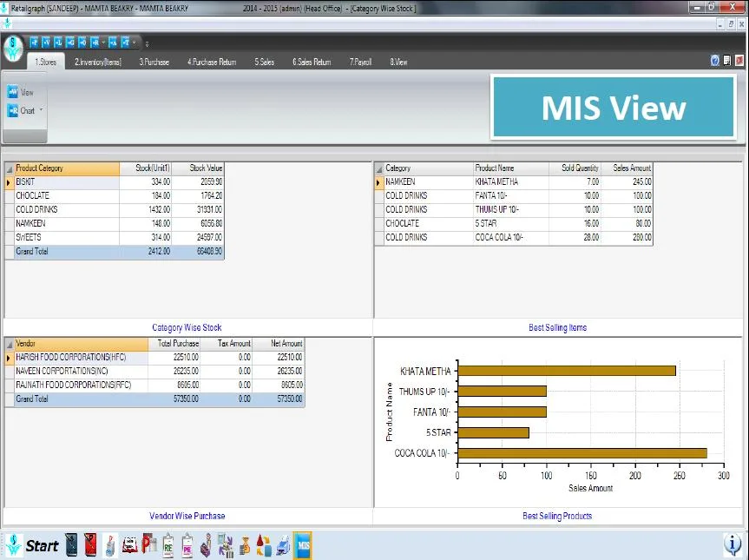The image size is (749, 560).
Task: Click the money bag icon in bottom toolbar
Action: point(245,545)
